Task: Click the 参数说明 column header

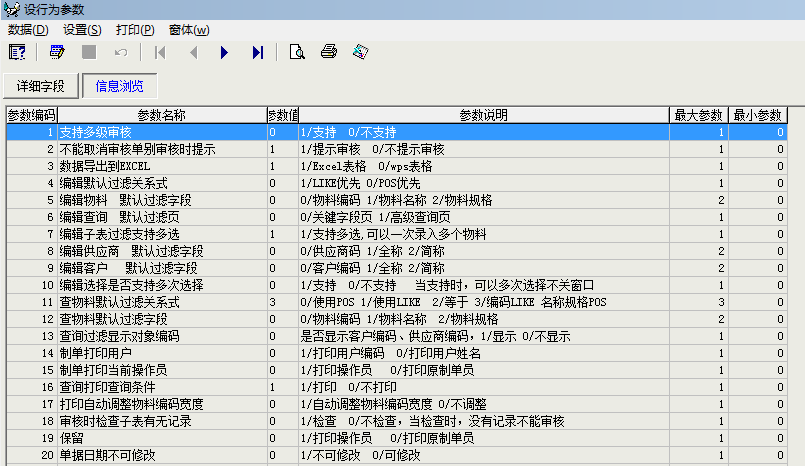Action: (483, 115)
